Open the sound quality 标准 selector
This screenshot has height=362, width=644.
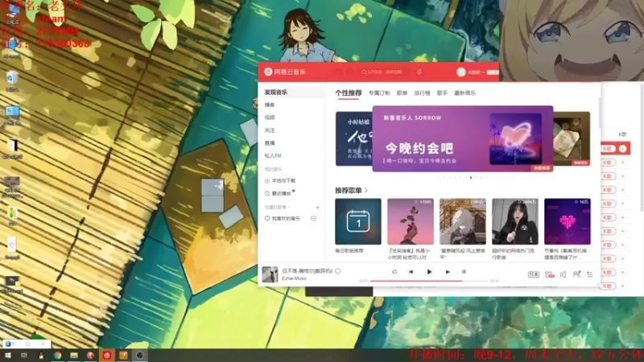(x=533, y=274)
